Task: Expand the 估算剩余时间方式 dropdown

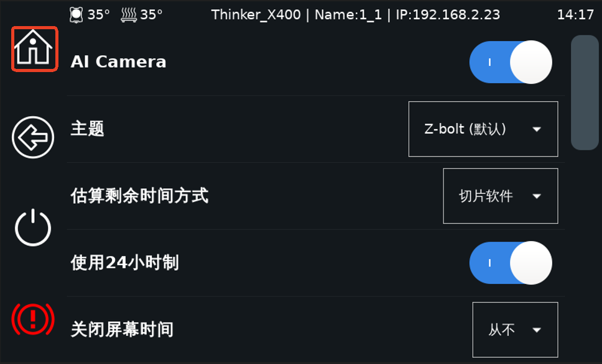Action: point(500,196)
